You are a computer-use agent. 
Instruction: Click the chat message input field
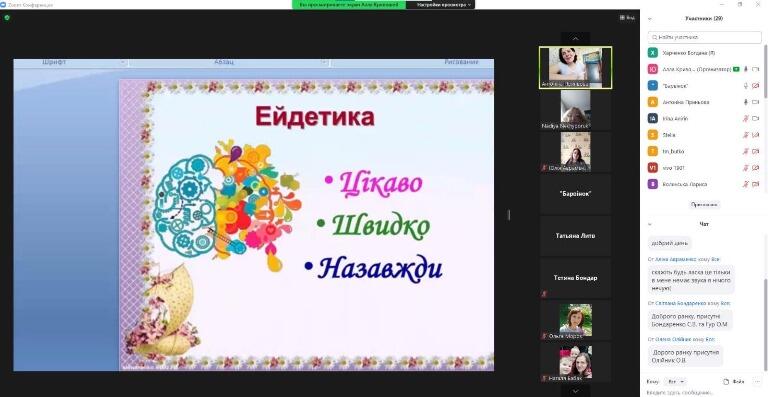704,393
